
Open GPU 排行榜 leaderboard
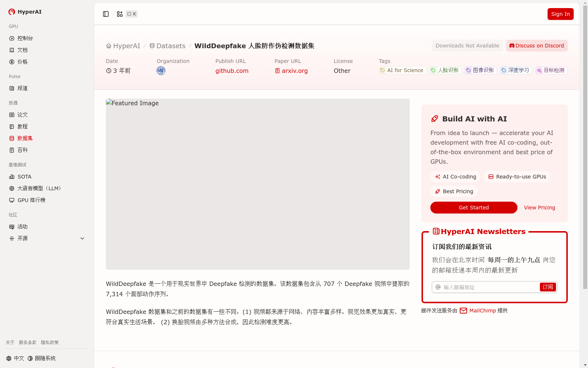coord(47,200)
